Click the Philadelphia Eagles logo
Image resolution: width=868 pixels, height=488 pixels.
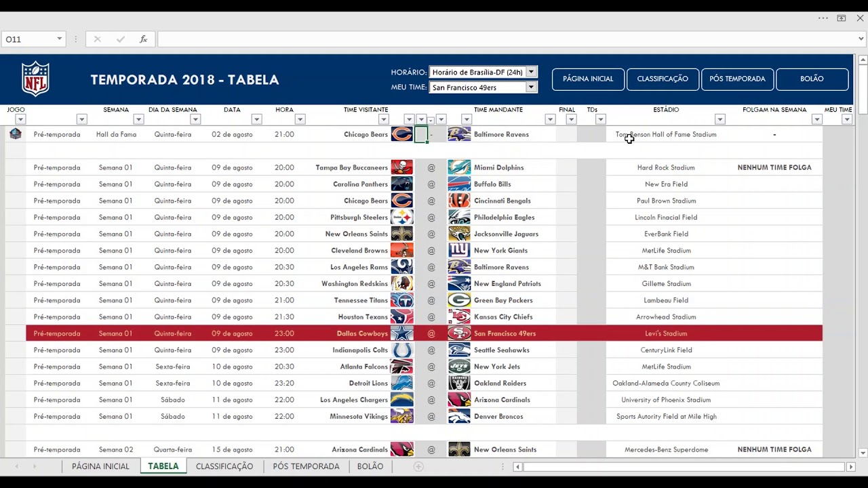click(x=459, y=218)
